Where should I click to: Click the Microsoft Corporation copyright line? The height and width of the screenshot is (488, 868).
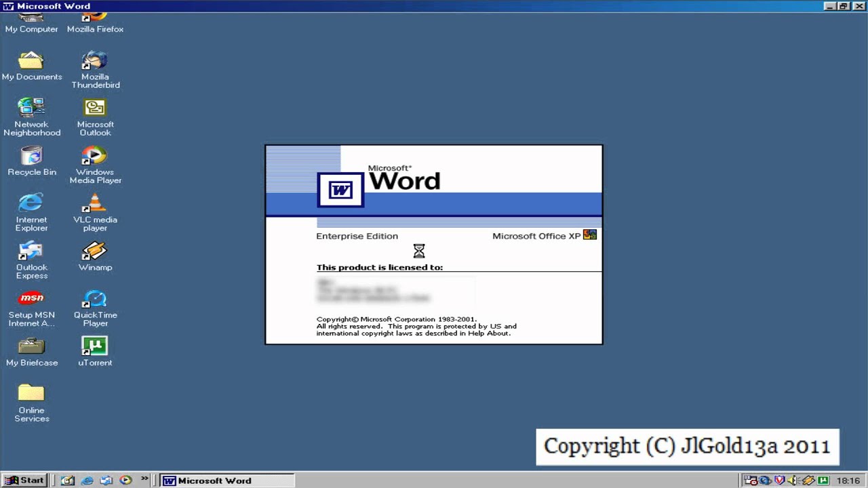397,319
